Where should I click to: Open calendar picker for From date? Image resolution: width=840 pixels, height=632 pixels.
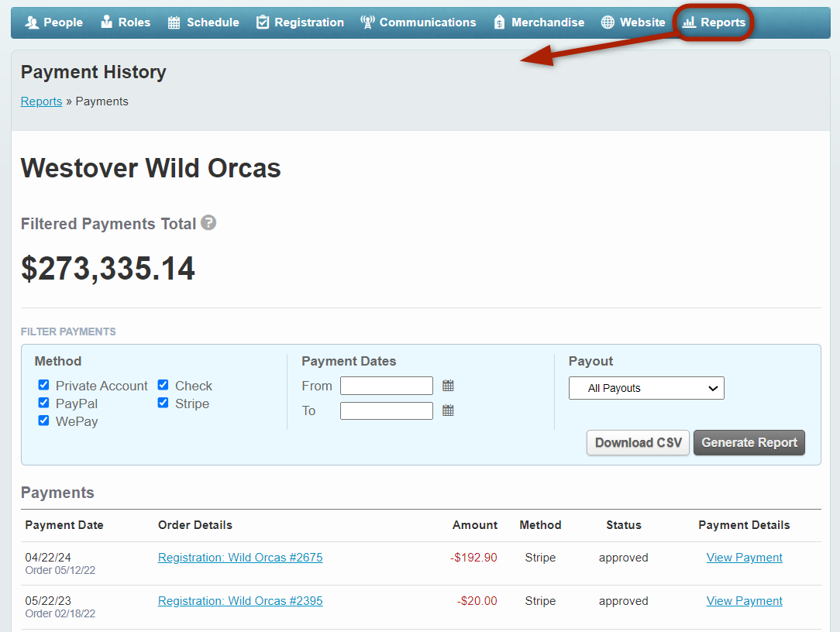(449, 386)
